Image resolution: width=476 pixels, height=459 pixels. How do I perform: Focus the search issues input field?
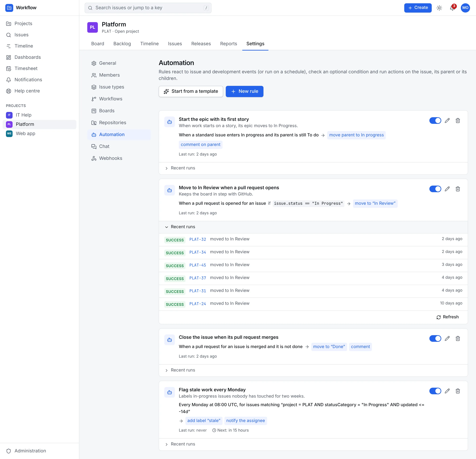click(x=148, y=8)
